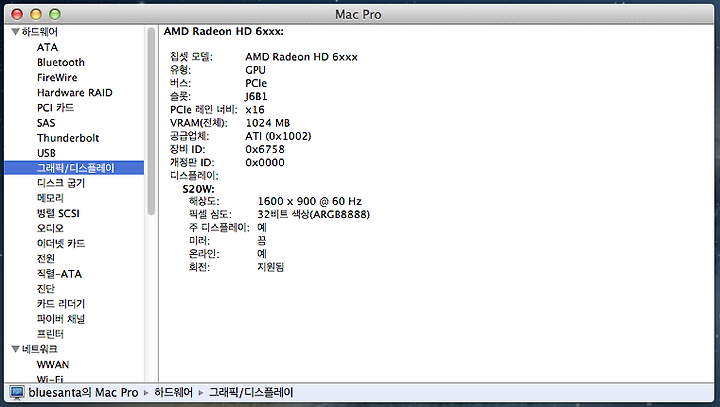Image resolution: width=720 pixels, height=407 pixels.
Task: Click bluesanta의 Mac Pro in path bar
Action: [x=83, y=392]
